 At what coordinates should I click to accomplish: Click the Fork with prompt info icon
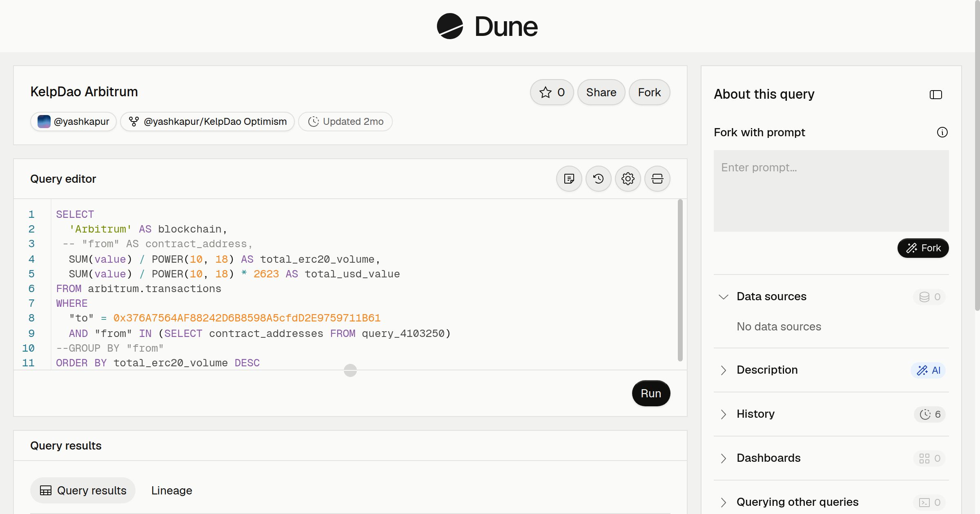click(x=942, y=132)
